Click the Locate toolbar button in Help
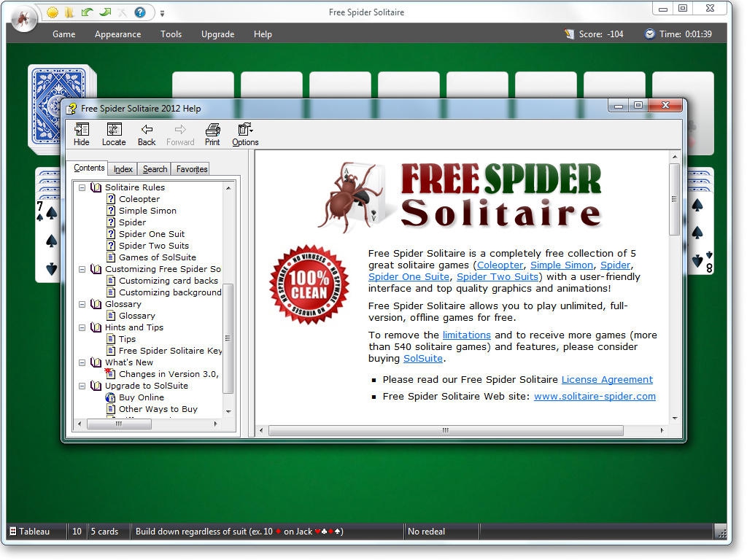 (114, 134)
